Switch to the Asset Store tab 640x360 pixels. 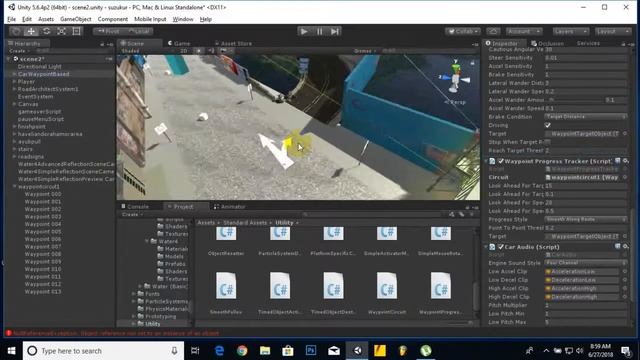233,43
